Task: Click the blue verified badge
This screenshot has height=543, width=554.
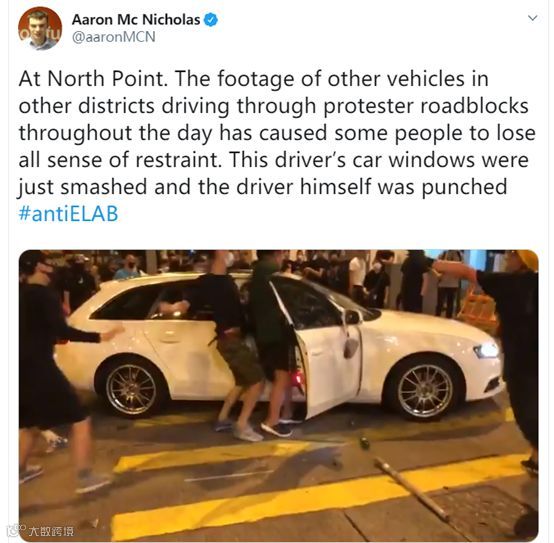Action: tap(211, 20)
